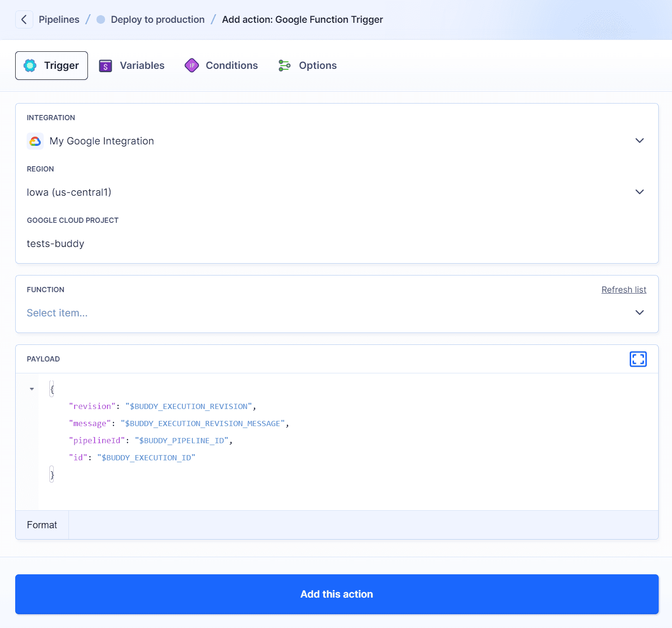The image size is (672, 628).
Task: Click the back arrow in the breadcrumb
Action: (24, 19)
